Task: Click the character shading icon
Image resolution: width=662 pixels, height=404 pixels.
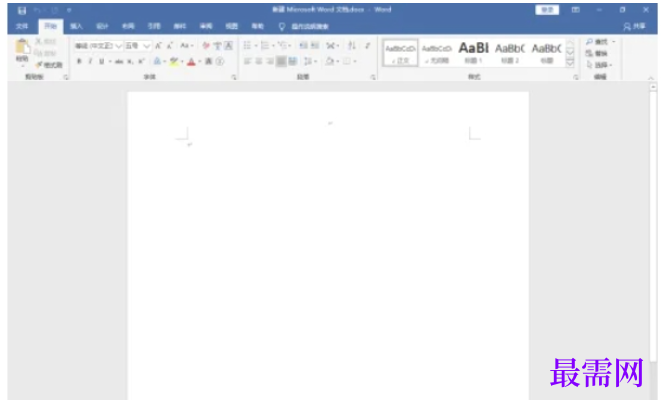Action: point(209,62)
